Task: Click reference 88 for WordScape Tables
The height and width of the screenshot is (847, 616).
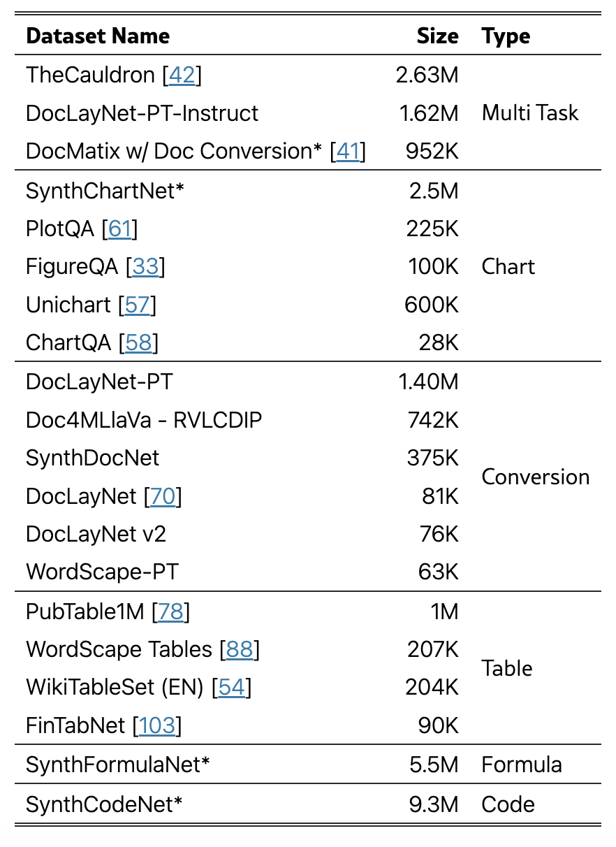Action: click(x=240, y=650)
